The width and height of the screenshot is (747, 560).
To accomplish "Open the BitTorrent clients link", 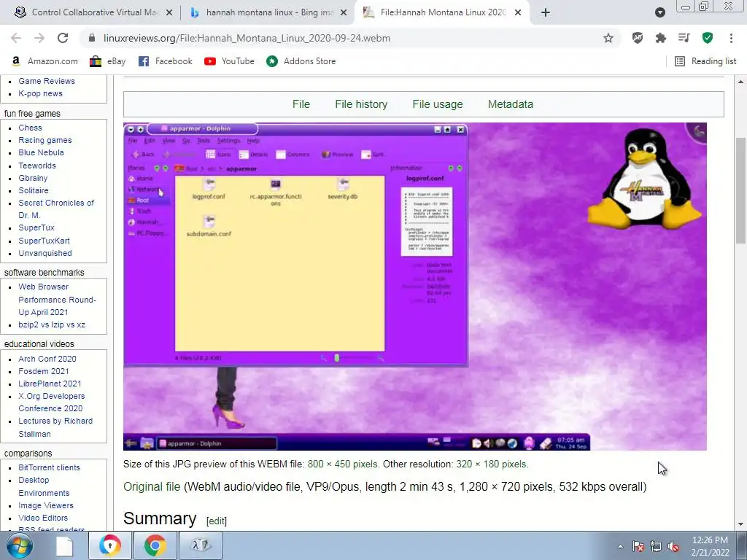I will [49, 467].
